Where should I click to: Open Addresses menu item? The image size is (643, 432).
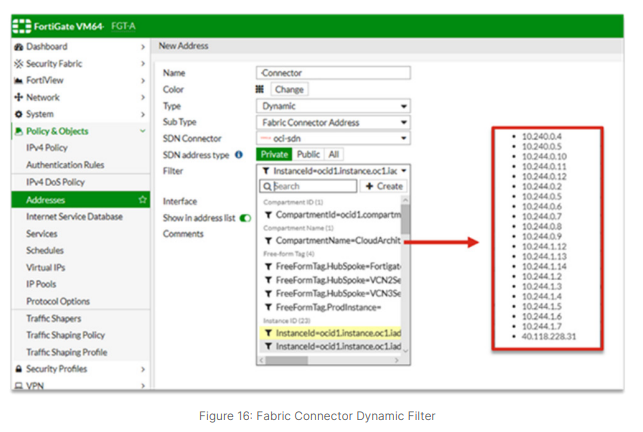coord(81,200)
